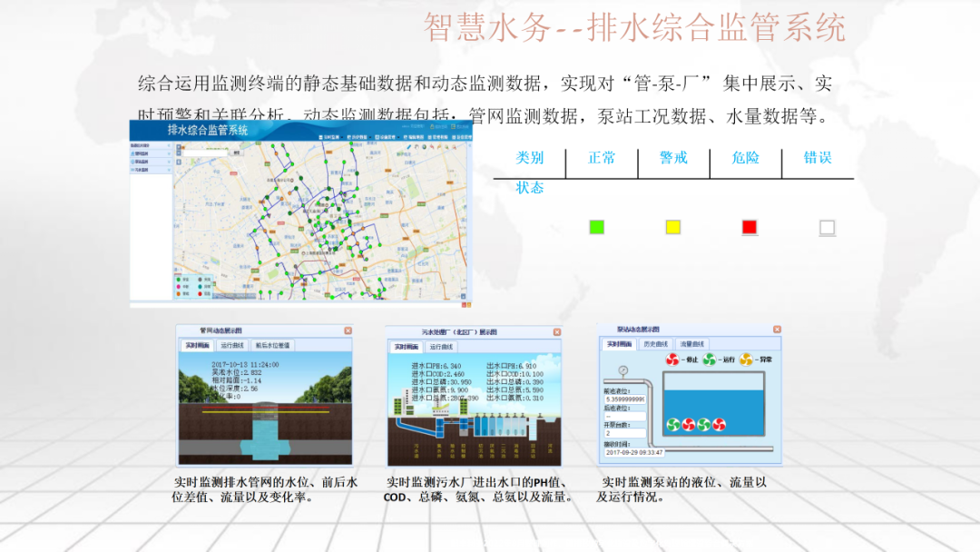
Task: Click the map search input box
Action: click(205, 153)
